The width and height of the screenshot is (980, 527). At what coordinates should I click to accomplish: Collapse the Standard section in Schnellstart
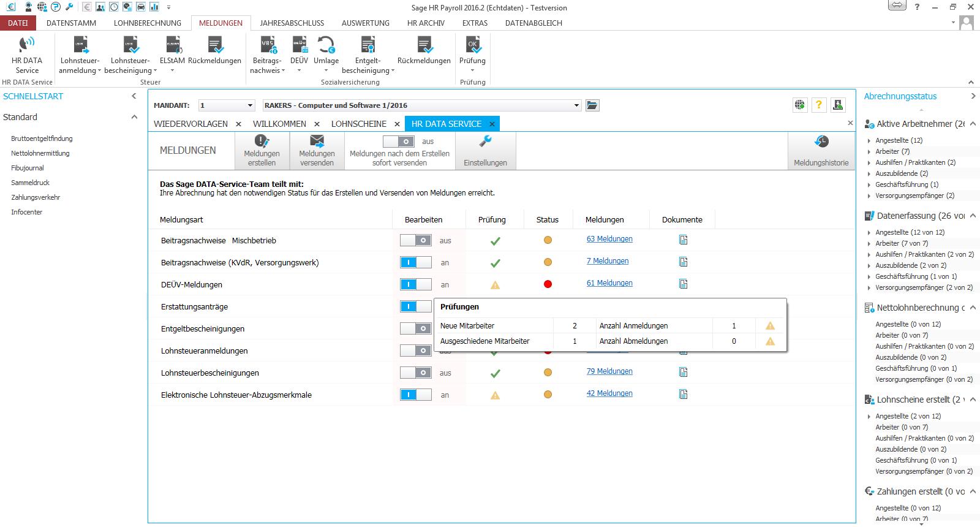point(134,117)
